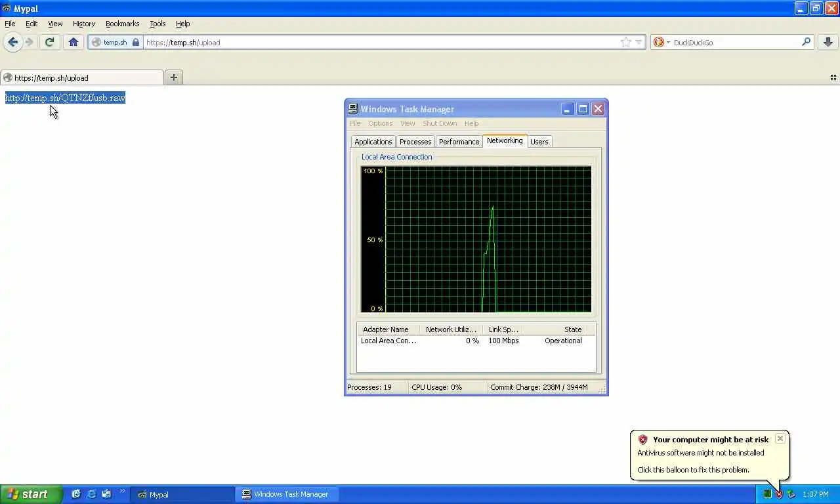The width and height of the screenshot is (840, 504).
Task: Switch to Task Manager Applications tab
Action: (x=373, y=142)
